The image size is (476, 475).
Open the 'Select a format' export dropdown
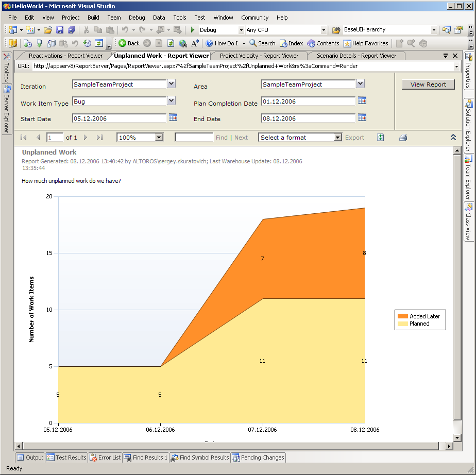click(337, 138)
